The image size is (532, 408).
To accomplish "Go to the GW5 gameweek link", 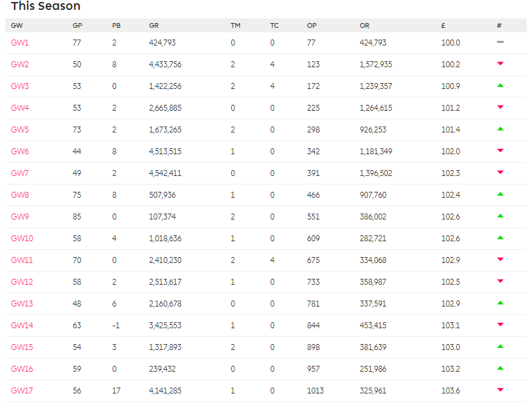I will pos(20,129).
